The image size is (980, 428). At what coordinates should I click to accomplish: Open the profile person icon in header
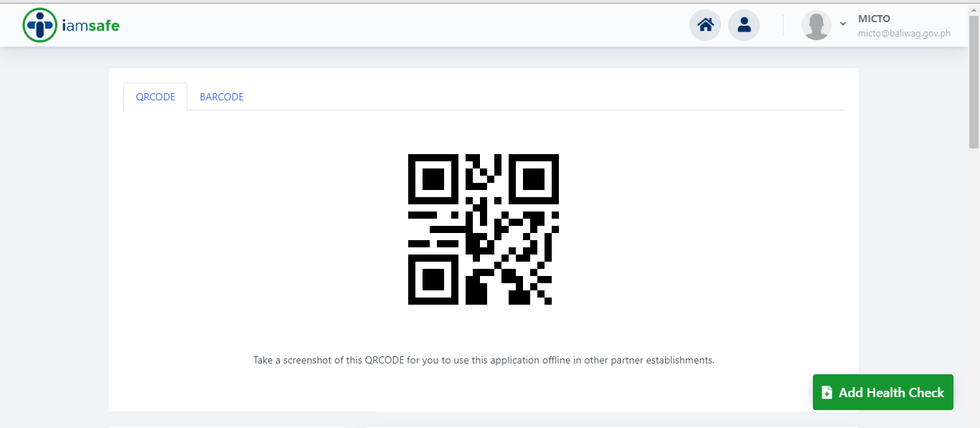[744, 25]
